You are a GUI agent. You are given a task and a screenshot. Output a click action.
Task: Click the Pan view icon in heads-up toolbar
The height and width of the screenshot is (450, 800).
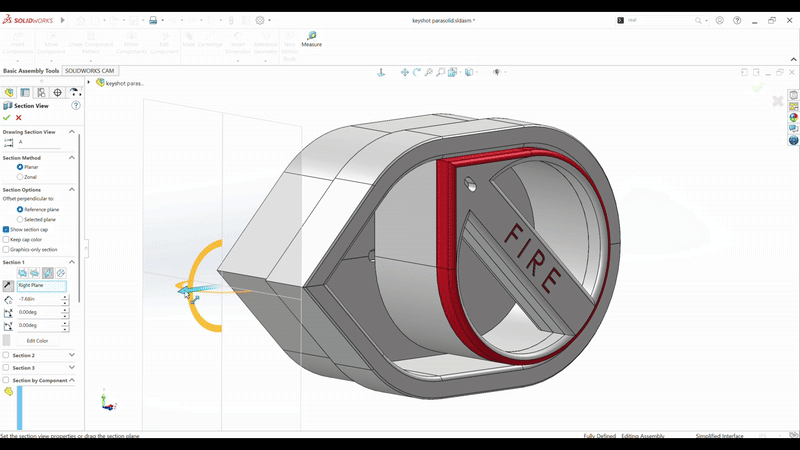click(x=405, y=72)
